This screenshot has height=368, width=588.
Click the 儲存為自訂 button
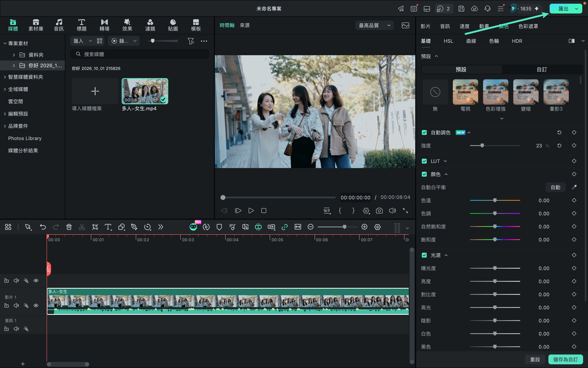(565, 359)
